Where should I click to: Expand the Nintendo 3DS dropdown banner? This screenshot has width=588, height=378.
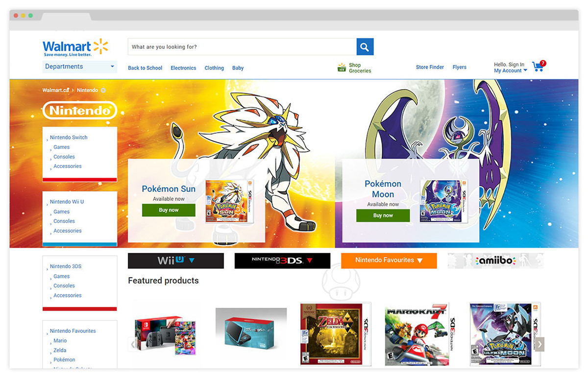coord(282,260)
